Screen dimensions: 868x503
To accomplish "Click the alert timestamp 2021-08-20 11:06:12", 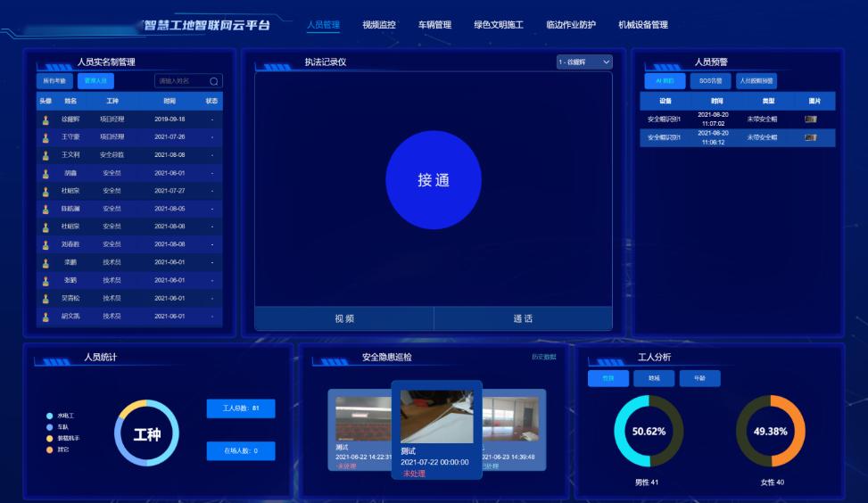I will click(x=713, y=137).
